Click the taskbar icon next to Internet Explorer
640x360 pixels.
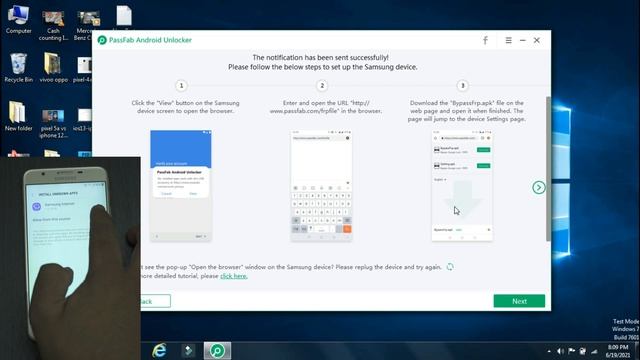coord(188,351)
